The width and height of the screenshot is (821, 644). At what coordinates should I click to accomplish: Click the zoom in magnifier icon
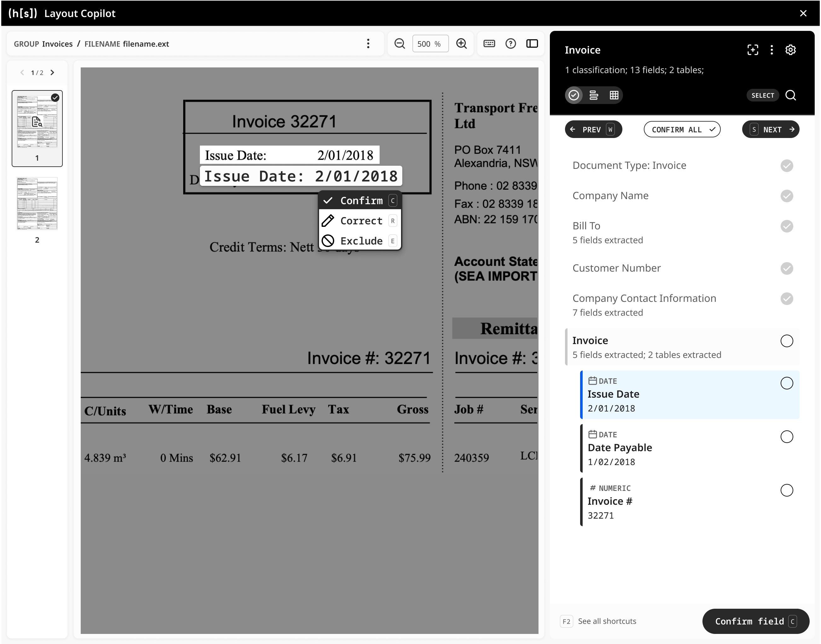coord(462,44)
